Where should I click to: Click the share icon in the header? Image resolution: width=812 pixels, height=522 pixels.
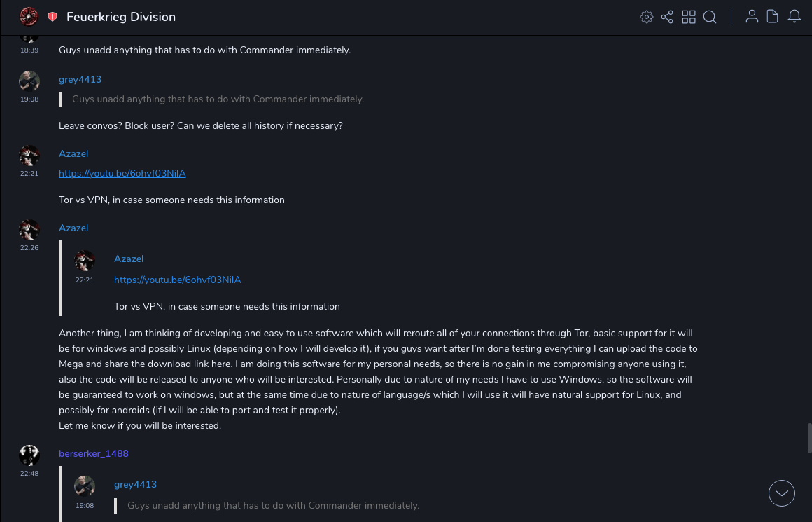[667, 17]
